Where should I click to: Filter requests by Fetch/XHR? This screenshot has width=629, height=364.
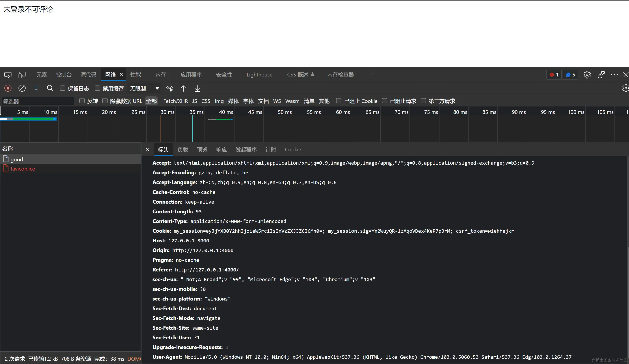[x=175, y=101]
